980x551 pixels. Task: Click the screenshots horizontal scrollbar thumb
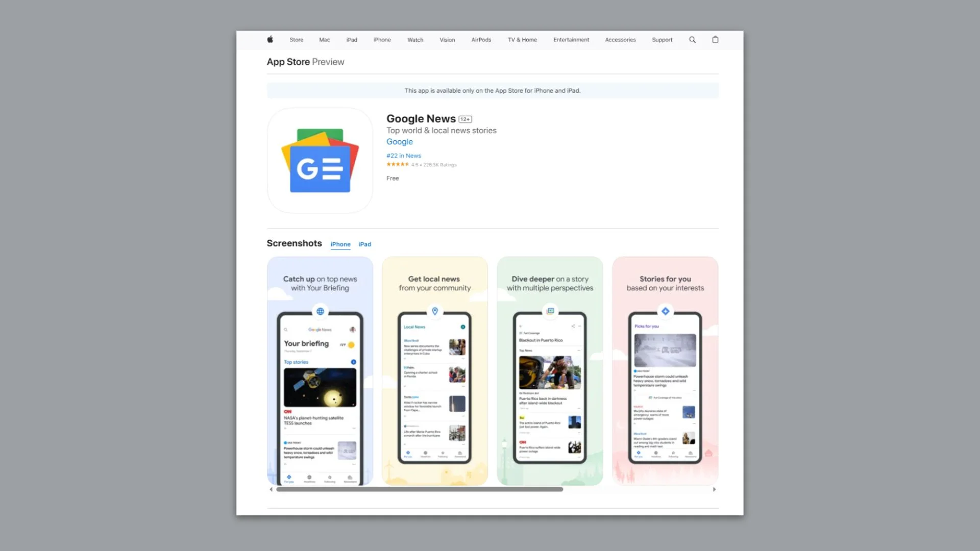coord(419,489)
